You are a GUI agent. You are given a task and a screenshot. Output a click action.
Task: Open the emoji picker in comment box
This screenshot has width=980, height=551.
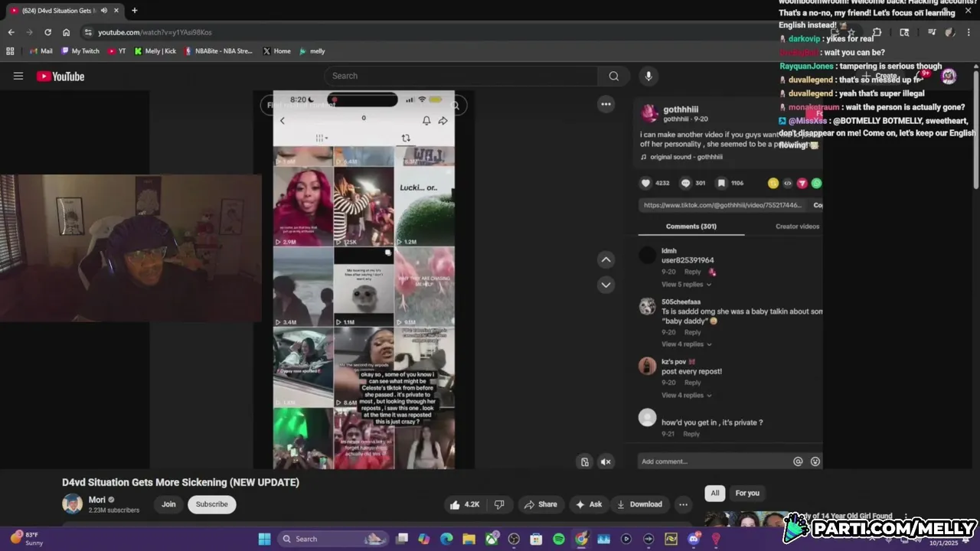(815, 461)
